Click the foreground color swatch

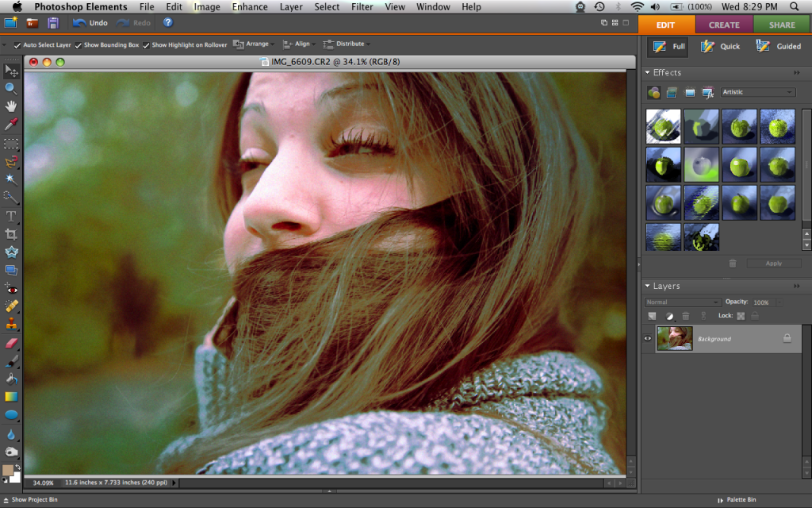(8, 470)
